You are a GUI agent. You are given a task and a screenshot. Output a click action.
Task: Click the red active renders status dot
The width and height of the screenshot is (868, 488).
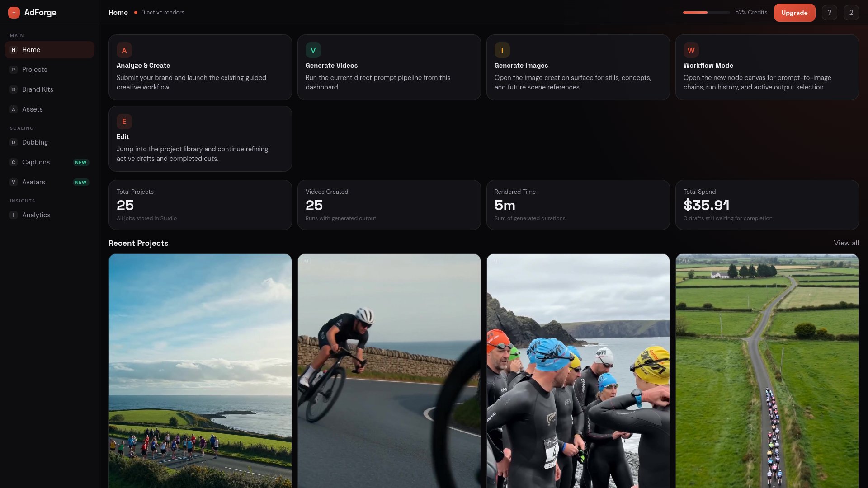click(x=136, y=13)
